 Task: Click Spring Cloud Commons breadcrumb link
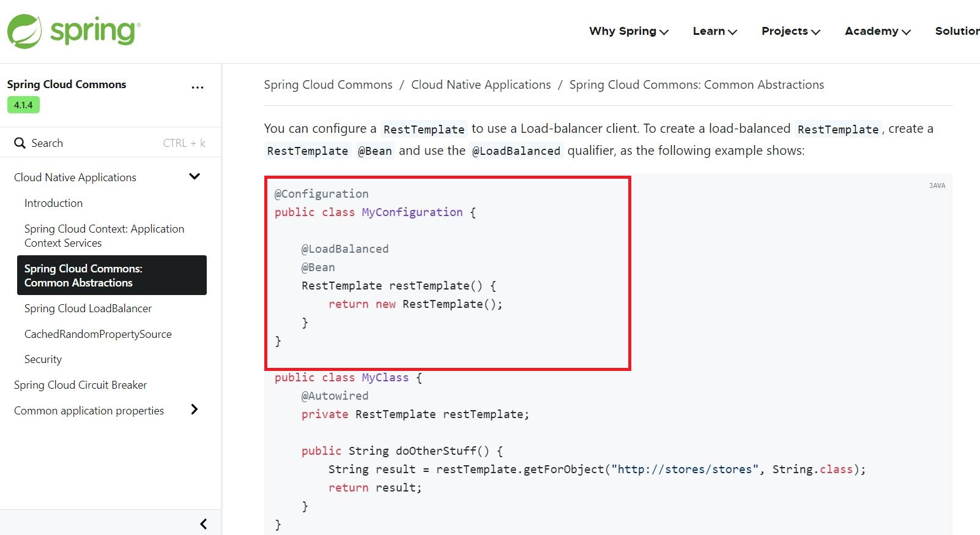[x=328, y=85]
